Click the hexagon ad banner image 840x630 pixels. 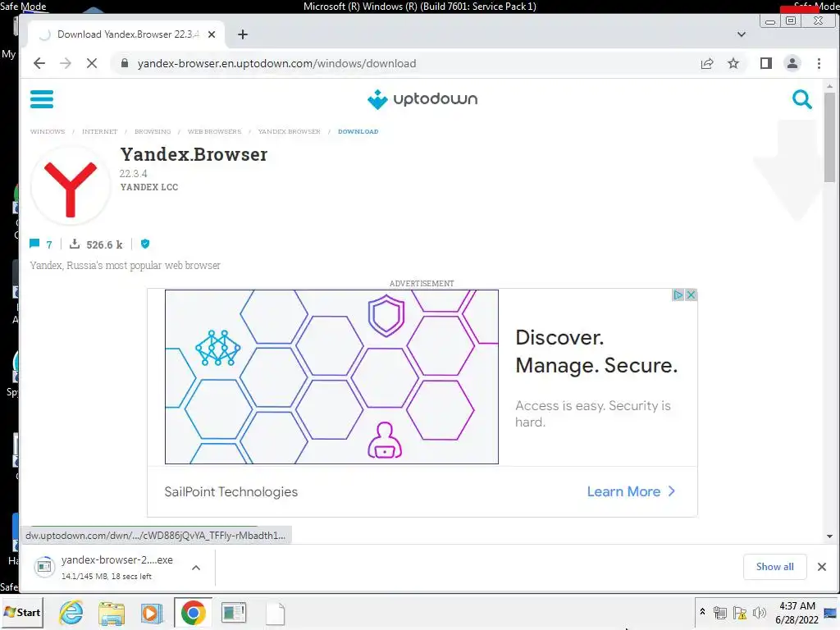pos(331,377)
